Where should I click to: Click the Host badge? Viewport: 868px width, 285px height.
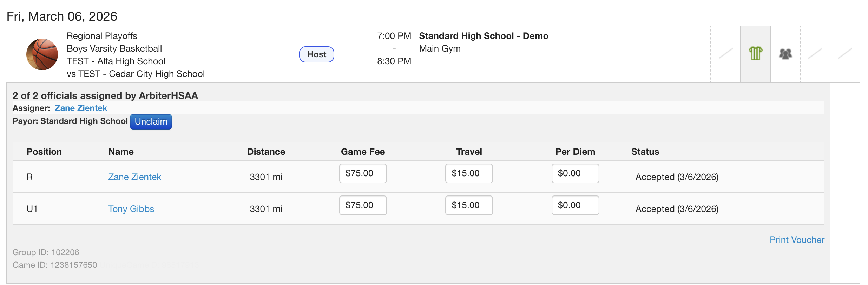coord(317,54)
